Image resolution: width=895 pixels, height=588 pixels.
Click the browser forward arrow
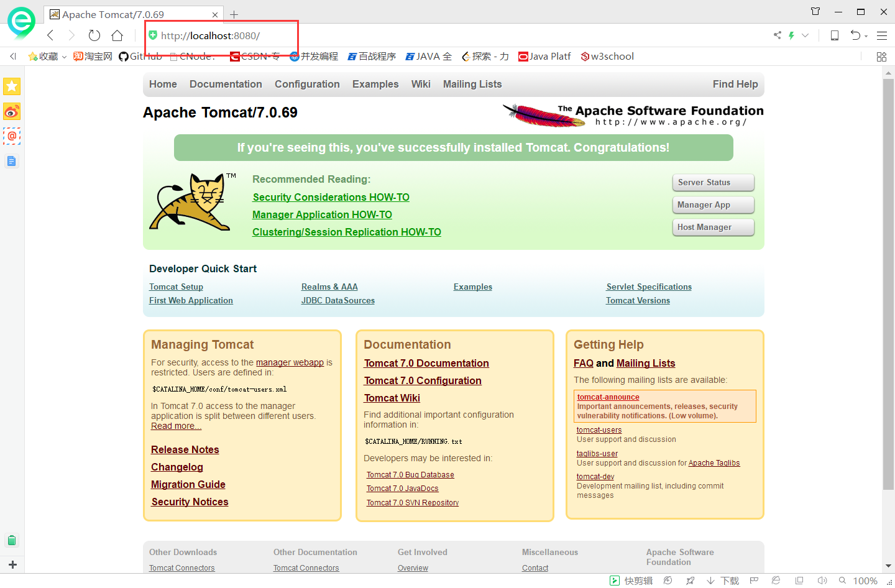click(71, 35)
